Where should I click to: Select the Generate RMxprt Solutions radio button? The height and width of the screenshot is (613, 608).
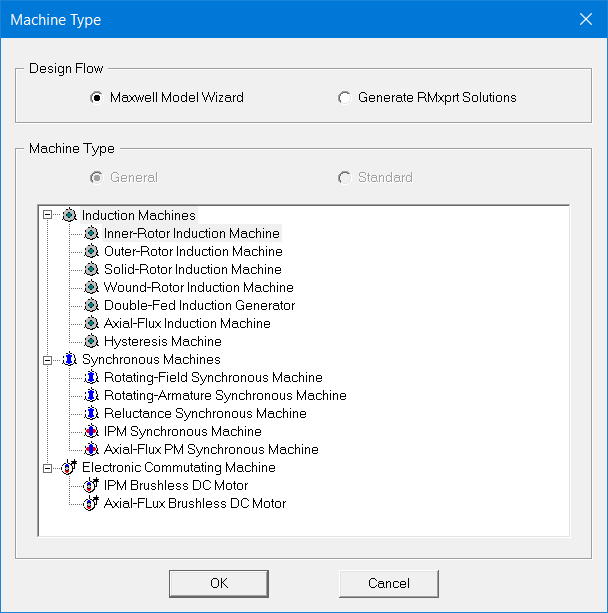pos(344,97)
